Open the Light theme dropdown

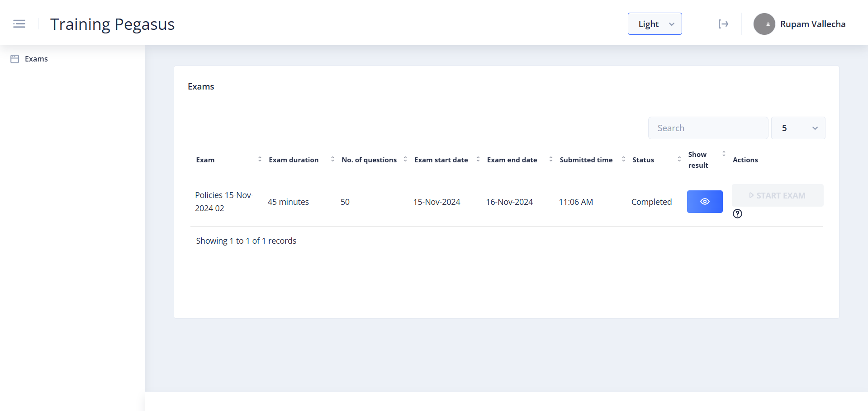click(x=655, y=24)
